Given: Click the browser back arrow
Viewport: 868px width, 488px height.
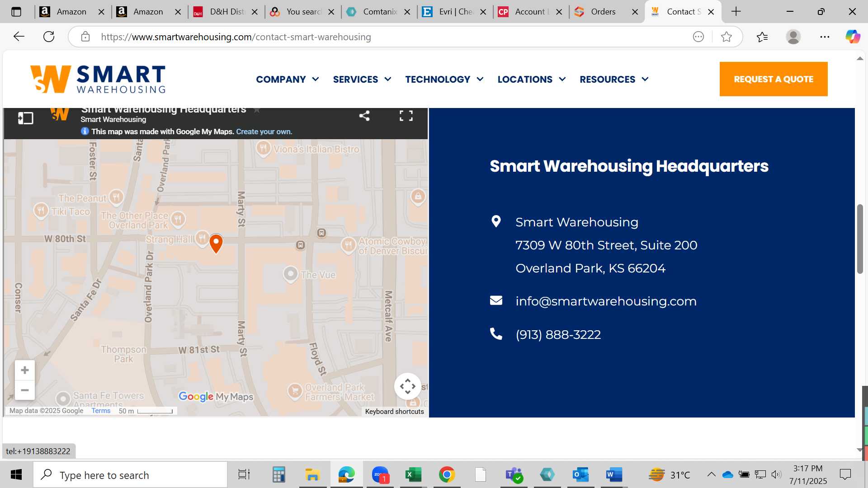Looking at the screenshot, I should tap(19, 37).
